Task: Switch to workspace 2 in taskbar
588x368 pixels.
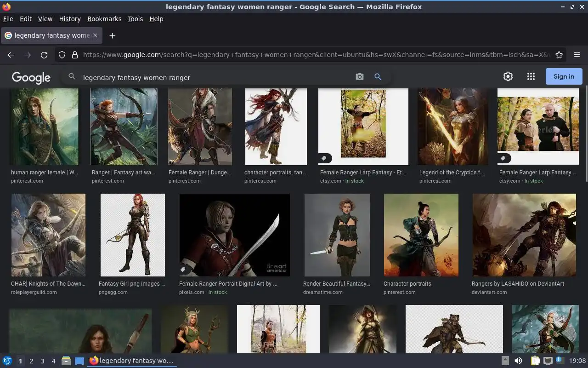Action: [31, 361]
